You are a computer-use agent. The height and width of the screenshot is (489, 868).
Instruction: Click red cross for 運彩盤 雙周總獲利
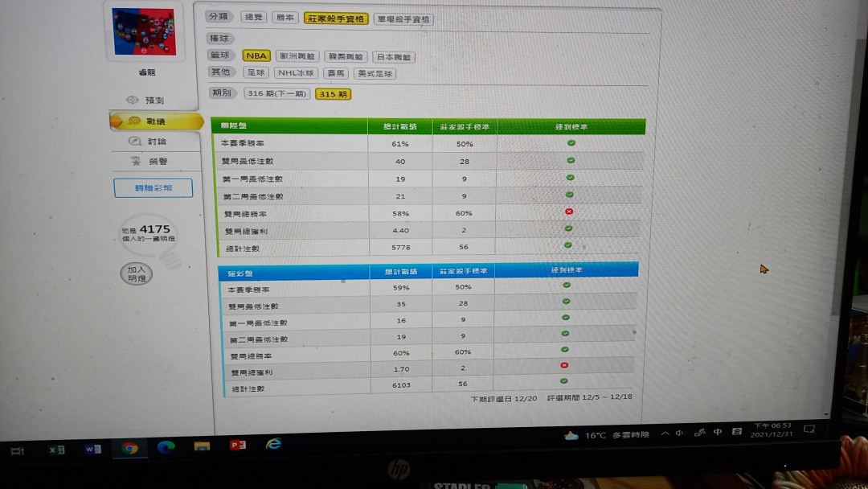564,365
